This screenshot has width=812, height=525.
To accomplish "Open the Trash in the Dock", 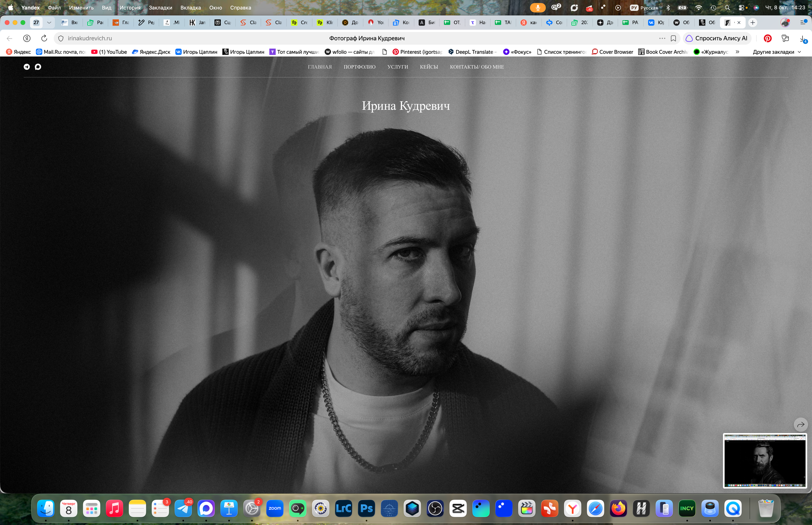I will [766, 509].
